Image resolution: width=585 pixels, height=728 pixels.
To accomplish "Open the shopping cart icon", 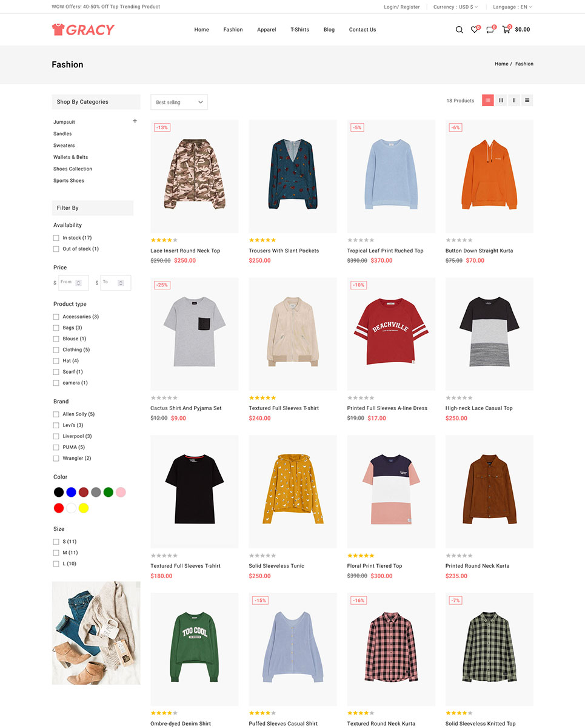I will pyautogui.click(x=506, y=30).
